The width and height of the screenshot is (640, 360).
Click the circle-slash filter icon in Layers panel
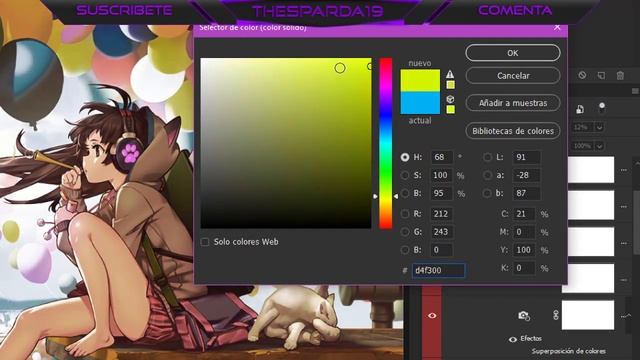(582, 75)
